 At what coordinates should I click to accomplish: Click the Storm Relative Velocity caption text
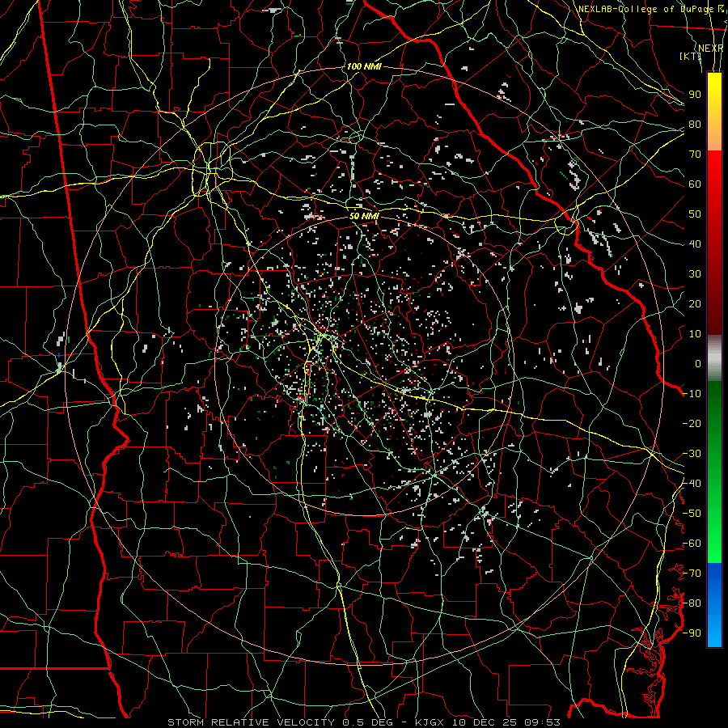coord(364,722)
